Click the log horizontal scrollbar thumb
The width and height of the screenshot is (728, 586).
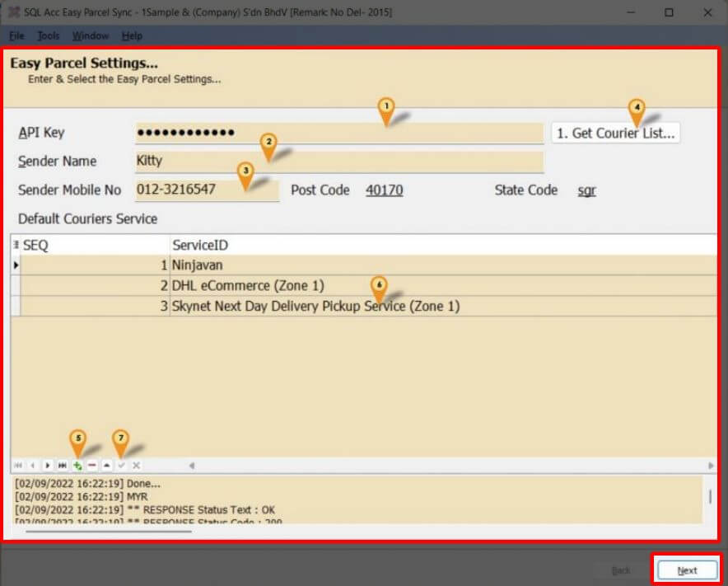tap(109, 531)
